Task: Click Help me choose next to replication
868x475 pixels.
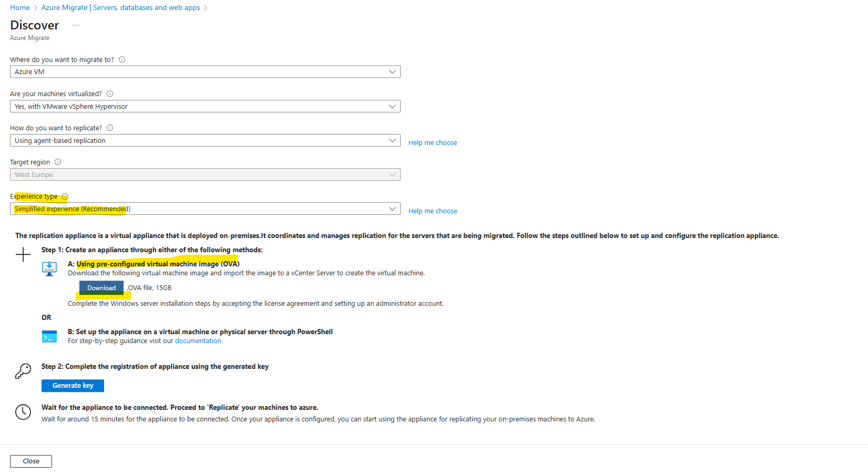Action: point(433,142)
